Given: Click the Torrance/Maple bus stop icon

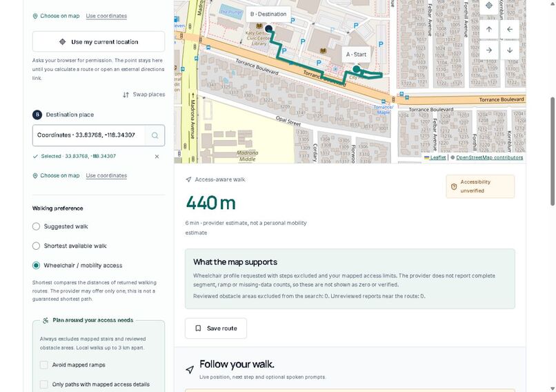Looking at the screenshot, I should (384, 101).
